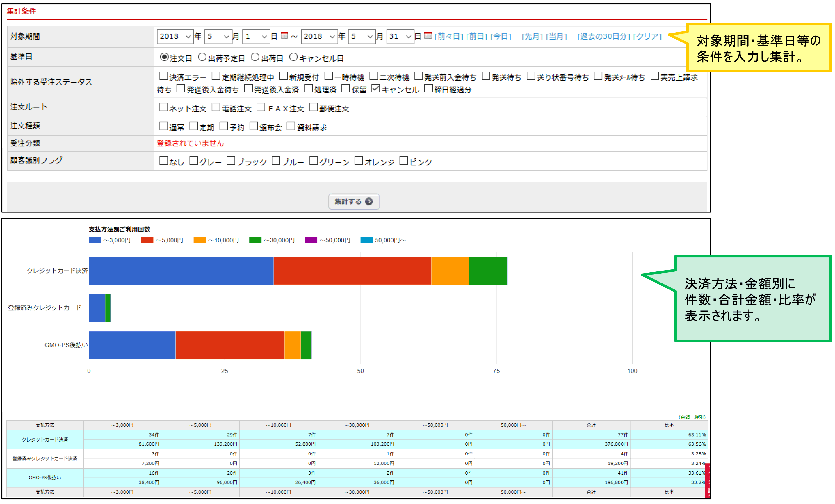Select the キャンセル日 radio button
Image resolution: width=835 pixels, height=504 pixels.
pos(293,57)
